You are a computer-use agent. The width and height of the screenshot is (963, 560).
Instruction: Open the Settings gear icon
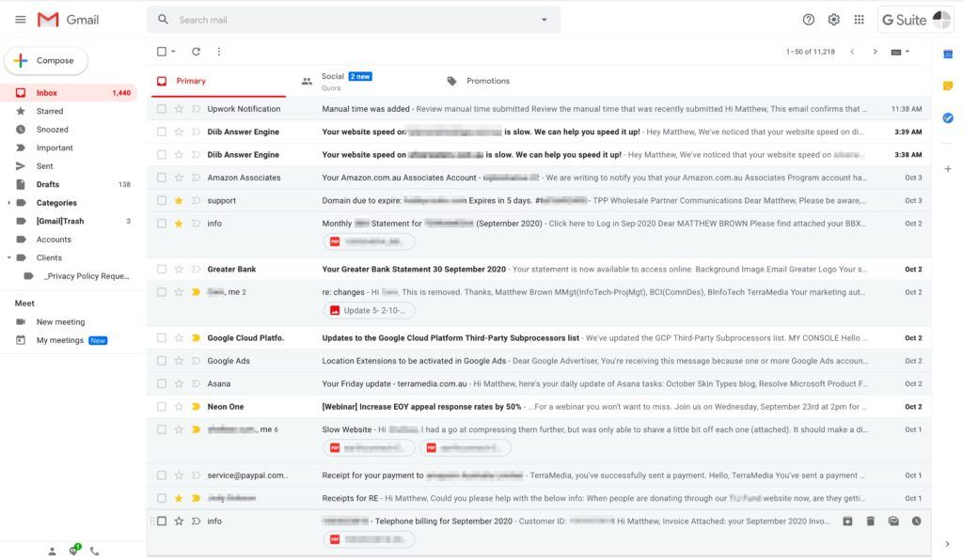(833, 20)
